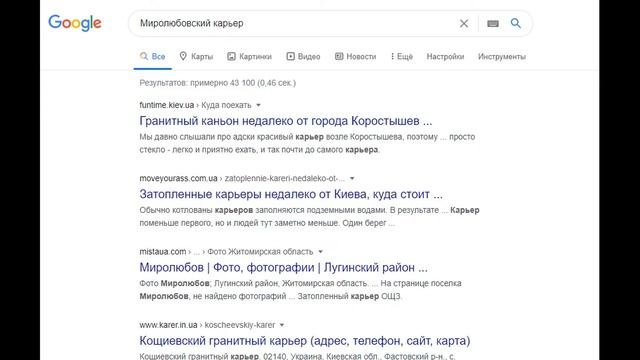
Task: Switch to the Картинки tab
Action: [x=249, y=56]
